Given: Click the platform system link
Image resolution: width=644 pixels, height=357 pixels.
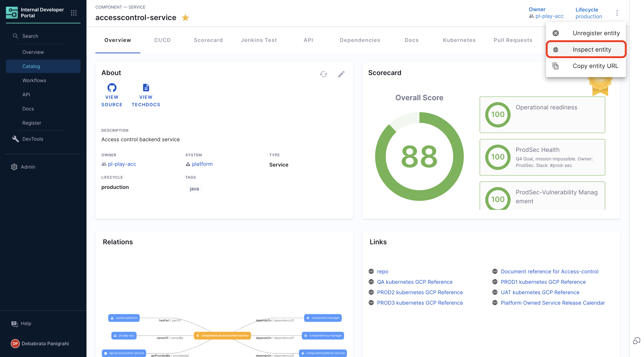Looking at the screenshot, I should 202,164.
